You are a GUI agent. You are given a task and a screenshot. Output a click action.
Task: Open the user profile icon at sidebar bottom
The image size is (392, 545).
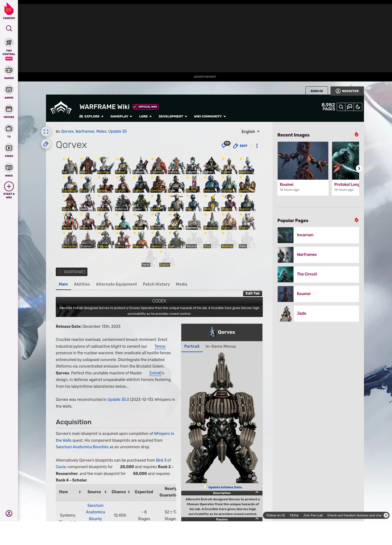click(9, 513)
